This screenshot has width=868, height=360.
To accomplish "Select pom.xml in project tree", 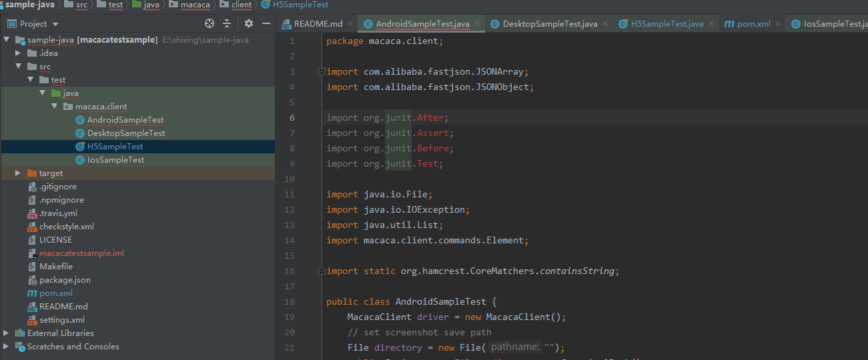I will [56, 293].
